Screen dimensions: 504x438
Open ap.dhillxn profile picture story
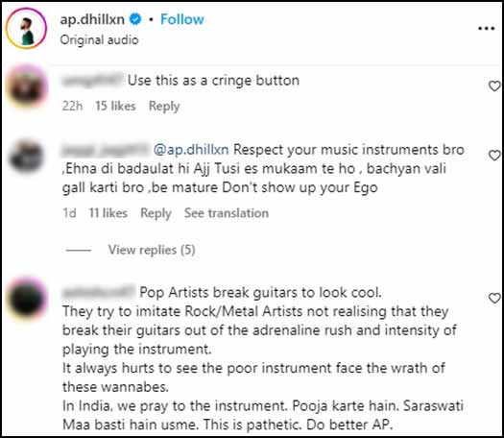pos(26,28)
